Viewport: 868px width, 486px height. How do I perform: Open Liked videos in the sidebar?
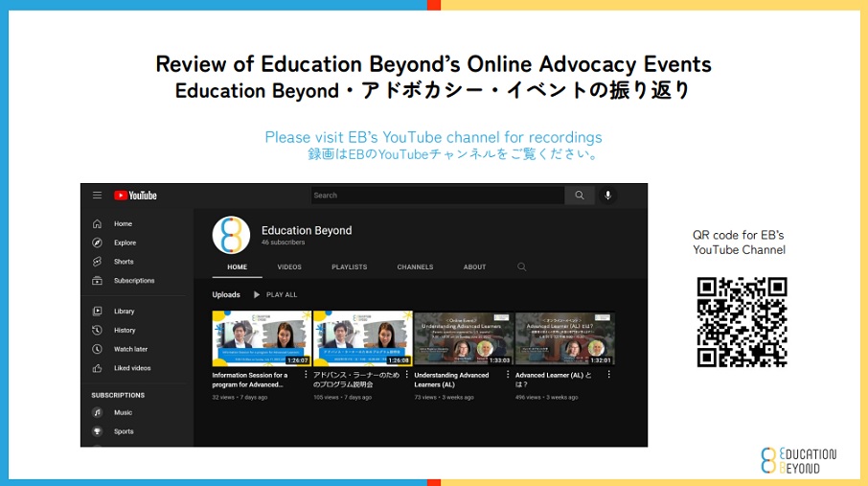point(132,368)
